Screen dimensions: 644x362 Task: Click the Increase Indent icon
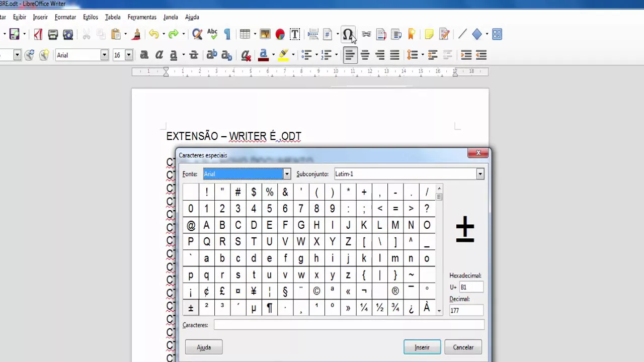(466, 55)
